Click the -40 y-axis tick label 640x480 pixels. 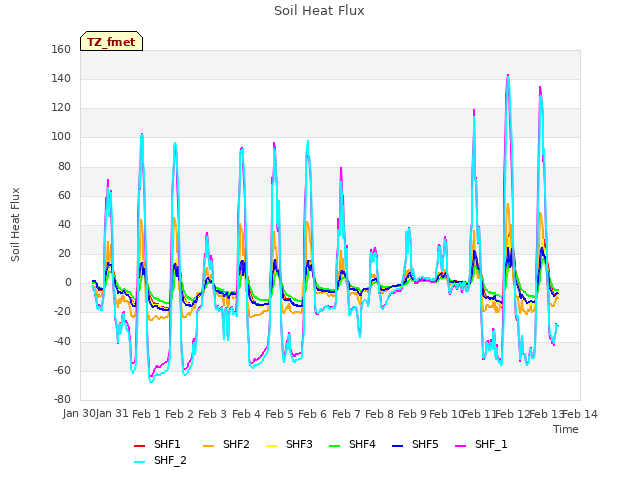(62, 341)
